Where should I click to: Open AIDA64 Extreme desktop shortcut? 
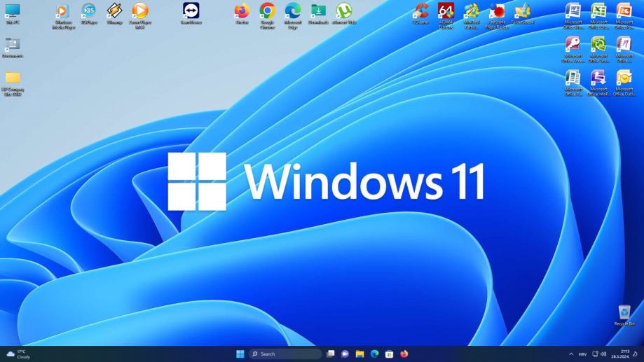coord(446,16)
